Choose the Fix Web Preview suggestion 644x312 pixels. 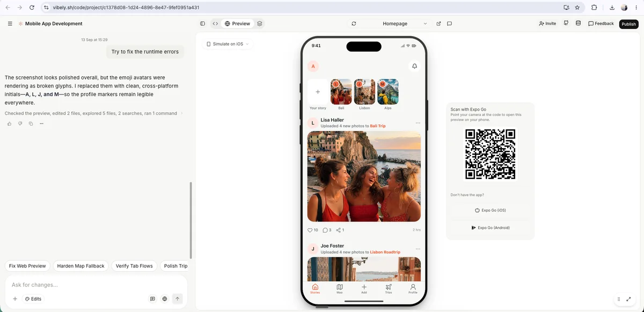(x=27, y=266)
